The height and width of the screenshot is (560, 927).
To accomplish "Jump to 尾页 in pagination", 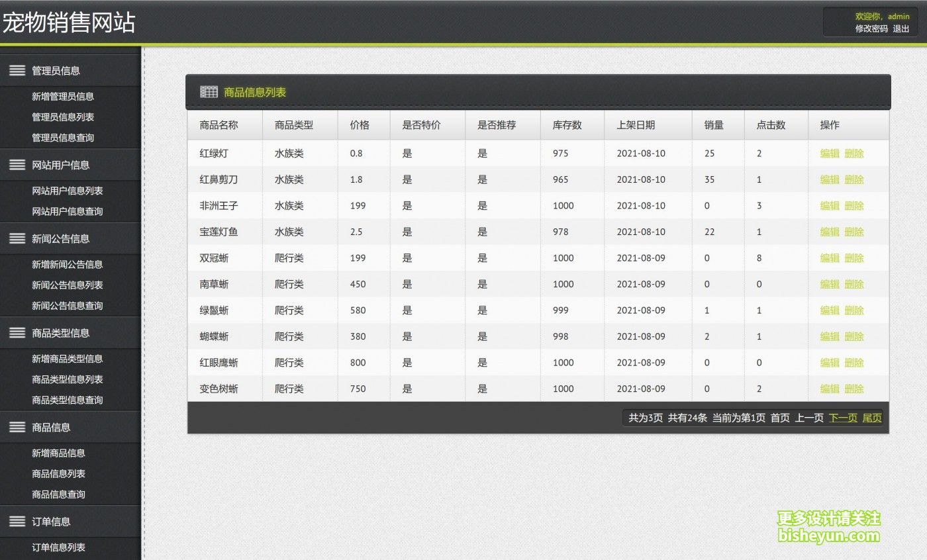I will click(x=872, y=418).
